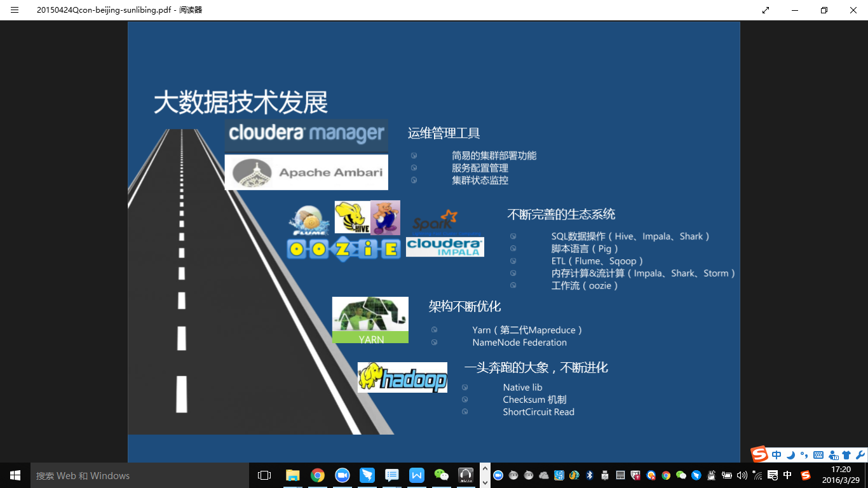Click the heading 架构不断优化
Viewport: 868px width, 488px height.
pyautogui.click(x=465, y=307)
